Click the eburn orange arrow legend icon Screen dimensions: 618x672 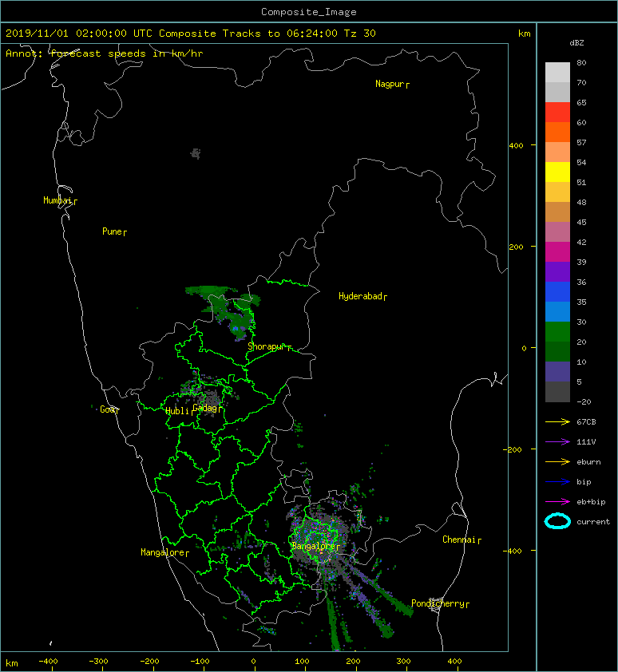point(557,461)
